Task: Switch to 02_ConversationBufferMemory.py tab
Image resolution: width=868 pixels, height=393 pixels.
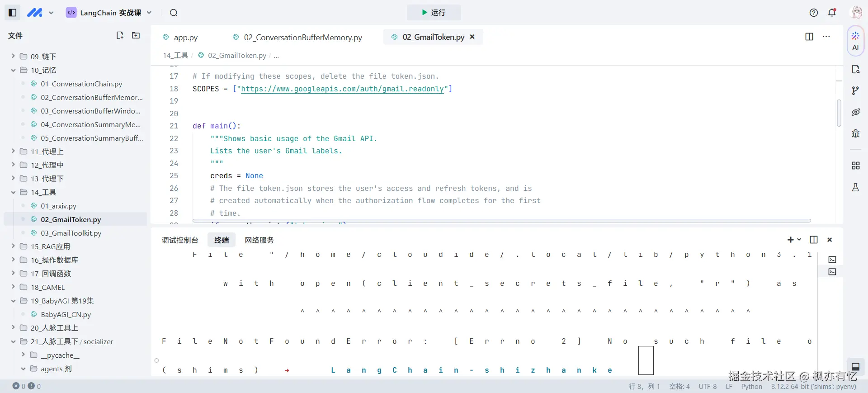Action: [x=302, y=38]
